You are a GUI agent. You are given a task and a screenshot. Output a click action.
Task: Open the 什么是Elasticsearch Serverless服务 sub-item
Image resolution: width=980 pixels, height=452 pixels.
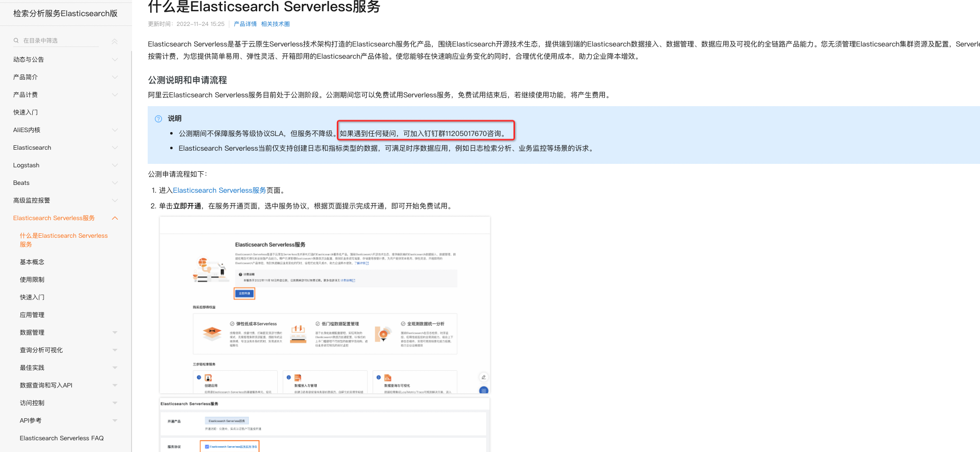(64, 240)
